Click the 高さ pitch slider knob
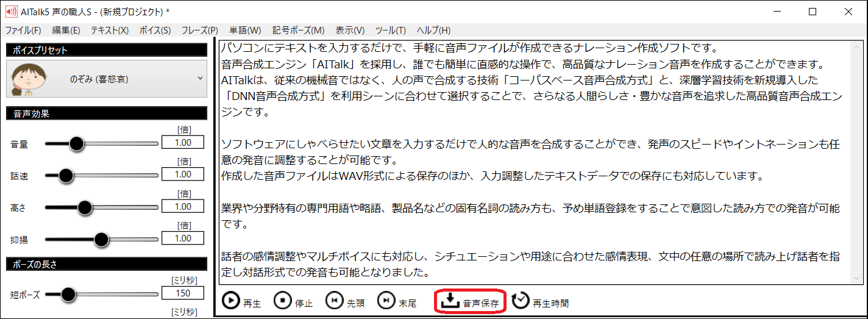The width and height of the screenshot is (868, 319). click(84, 207)
